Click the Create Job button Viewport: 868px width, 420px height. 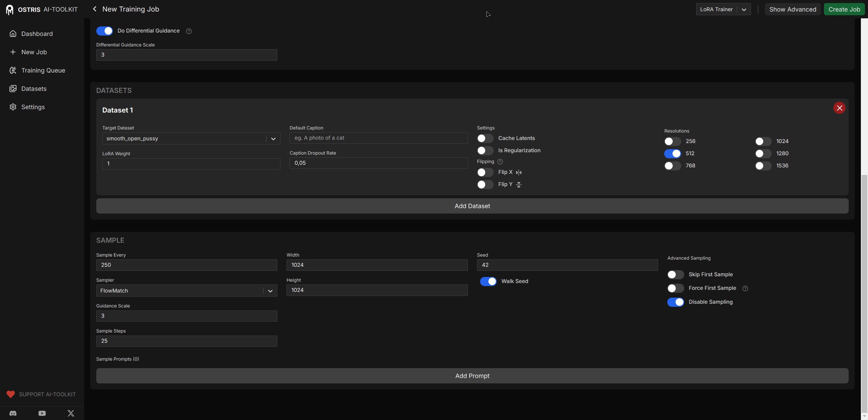844,9
